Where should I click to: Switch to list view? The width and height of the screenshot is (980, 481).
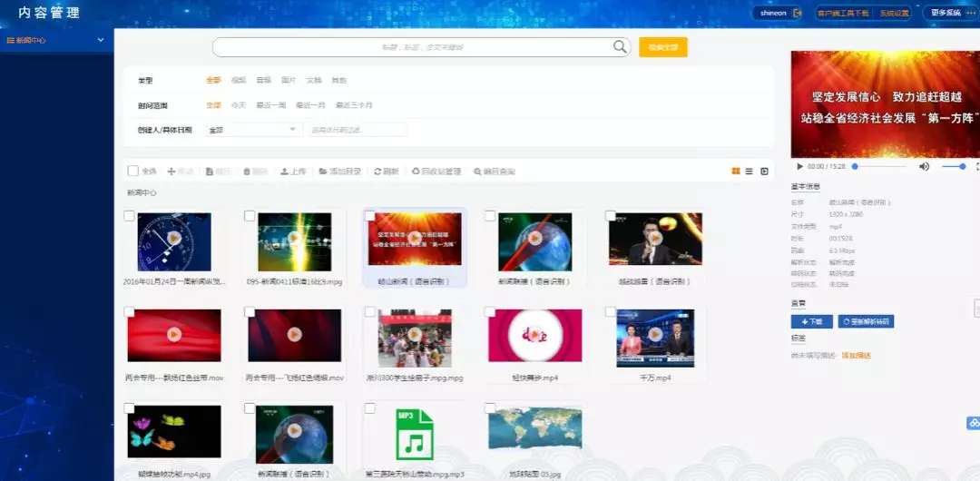[749, 171]
